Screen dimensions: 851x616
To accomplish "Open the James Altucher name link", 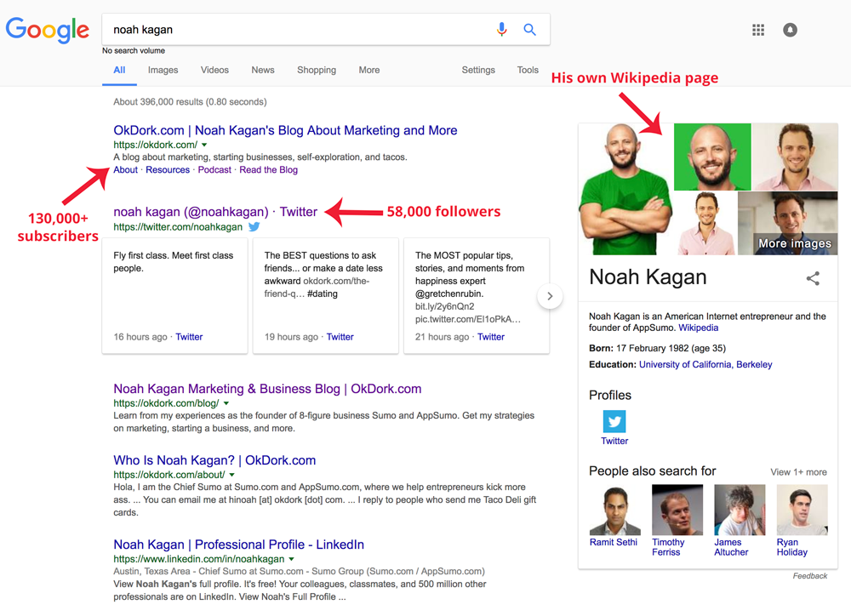I will coord(731,547).
